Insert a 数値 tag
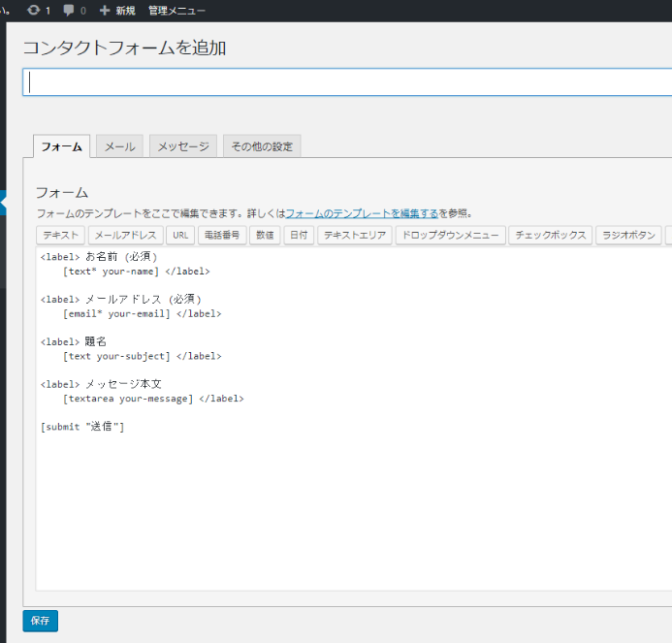 click(265, 235)
